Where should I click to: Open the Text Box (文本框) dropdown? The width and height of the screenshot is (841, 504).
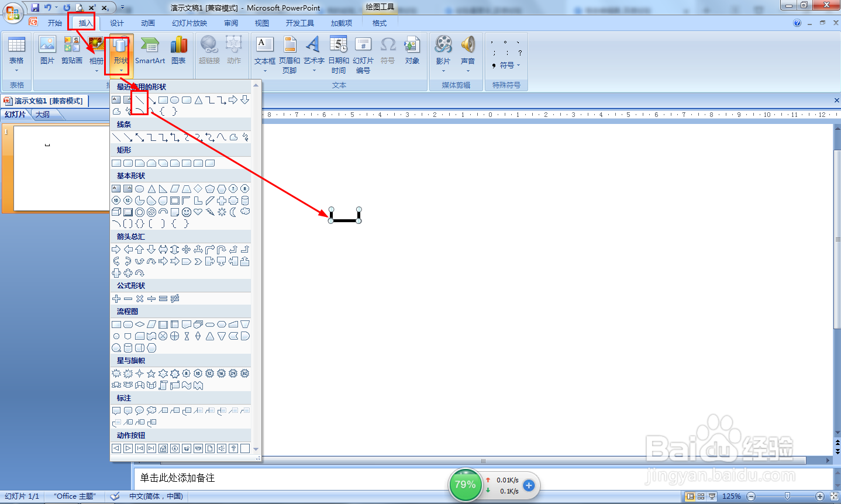click(265, 71)
